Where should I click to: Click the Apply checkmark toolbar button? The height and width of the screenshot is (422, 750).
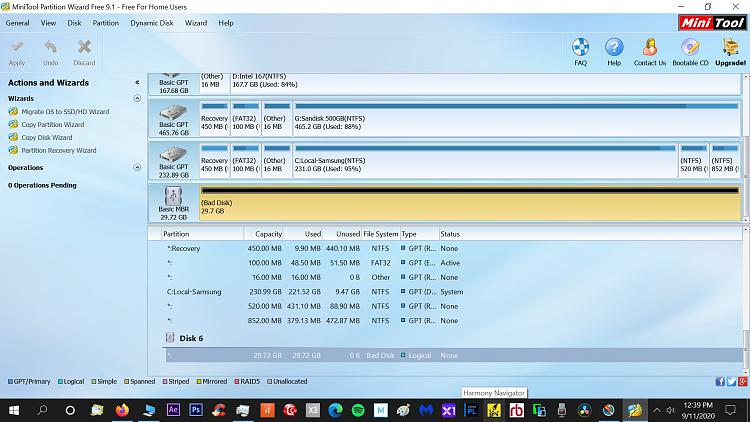click(17, 53)
